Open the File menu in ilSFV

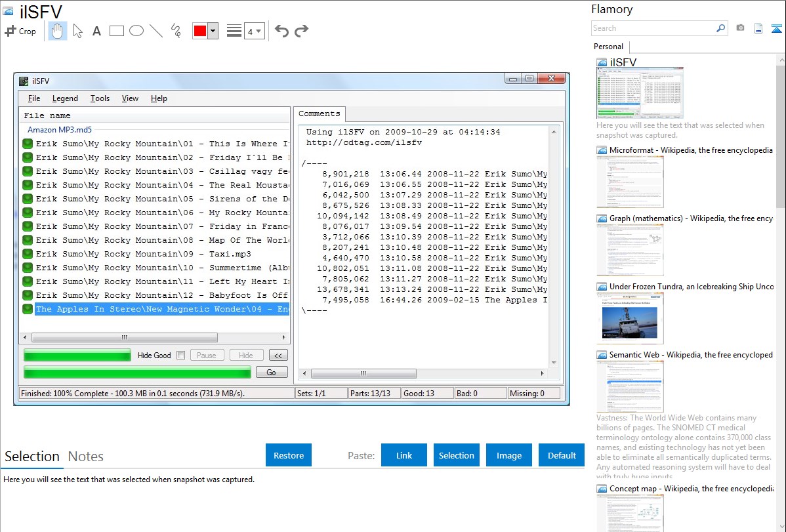tap(34, 98)
